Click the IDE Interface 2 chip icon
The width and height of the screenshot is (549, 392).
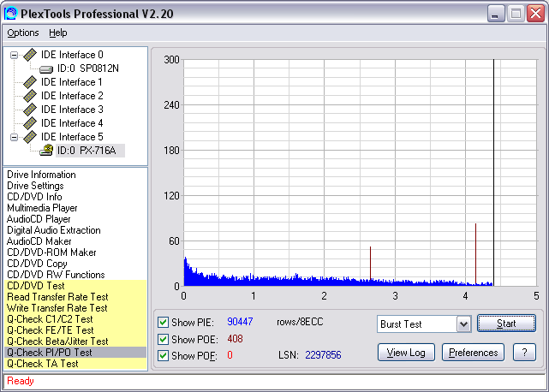[x=30, y=96]
